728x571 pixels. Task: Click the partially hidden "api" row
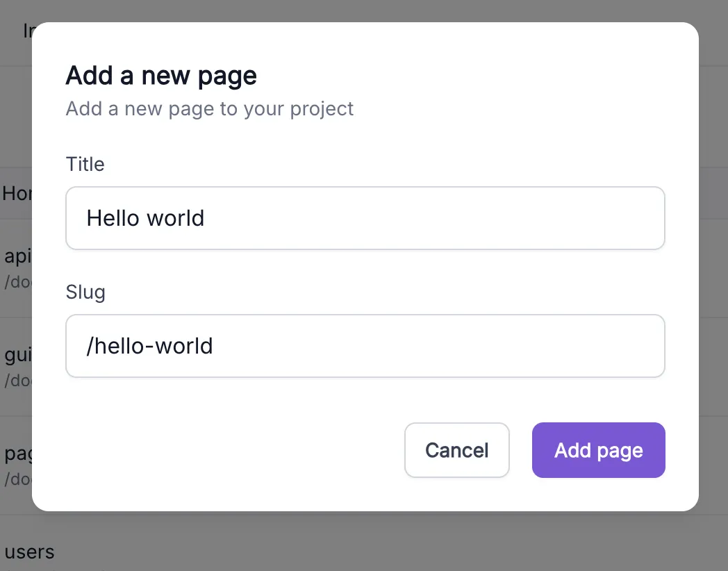click(x=17, y=256)
